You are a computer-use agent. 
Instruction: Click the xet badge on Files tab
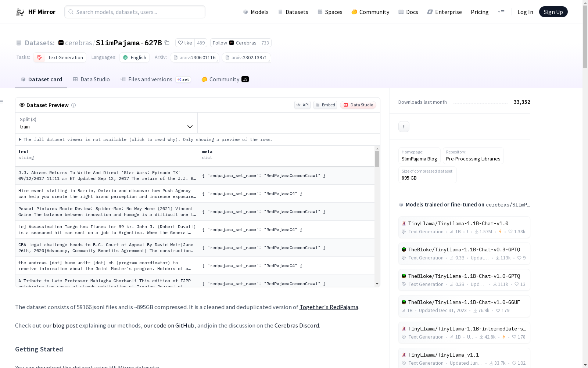point(183,79)
